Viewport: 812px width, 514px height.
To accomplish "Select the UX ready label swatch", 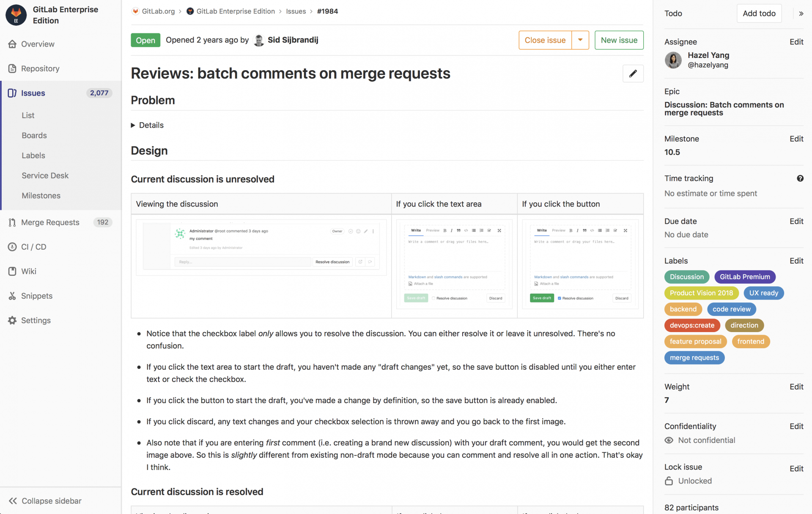I will point(763,293).
